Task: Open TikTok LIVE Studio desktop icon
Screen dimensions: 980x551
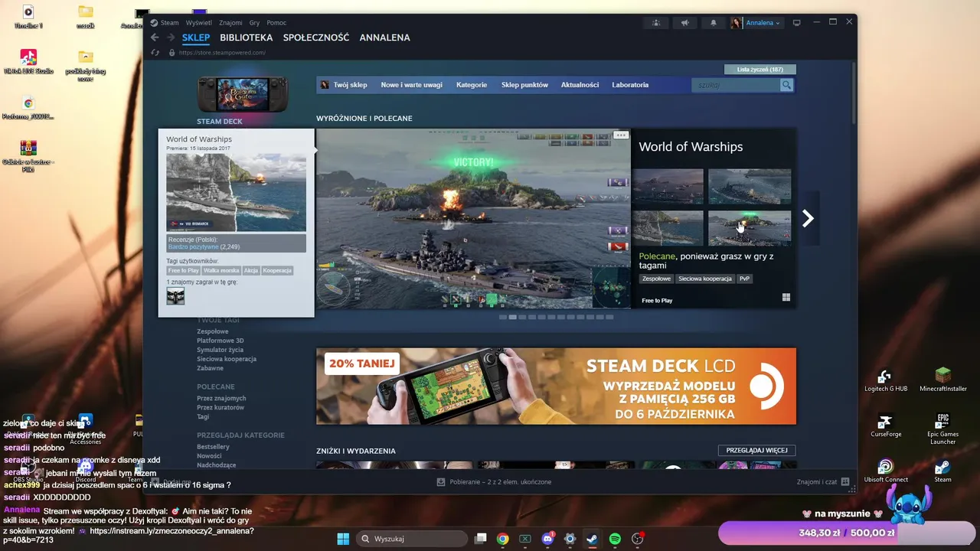Action: 28,61
